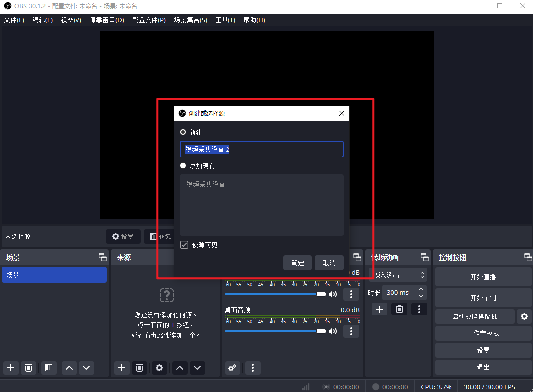533x392 pixels.
Task: Open the scene filters icon
Action: click(48, 368)
